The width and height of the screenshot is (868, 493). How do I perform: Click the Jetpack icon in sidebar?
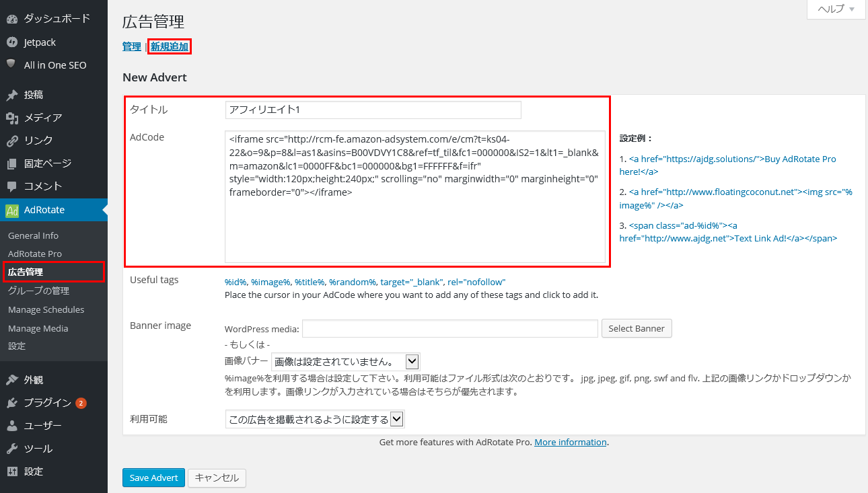[12, 42]
